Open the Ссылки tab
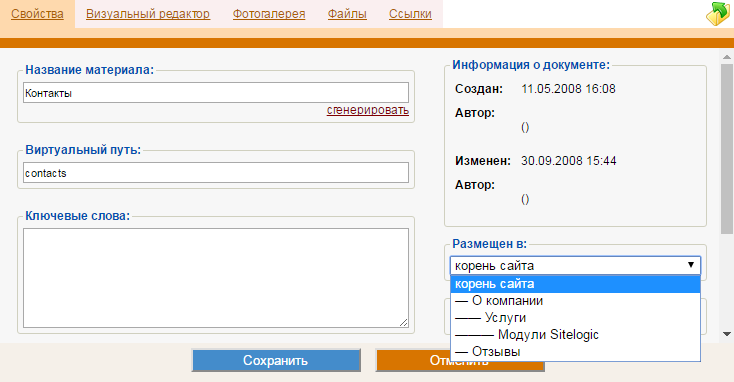The width and height of the screenshot is (734, 382). [x=410, y=14]
